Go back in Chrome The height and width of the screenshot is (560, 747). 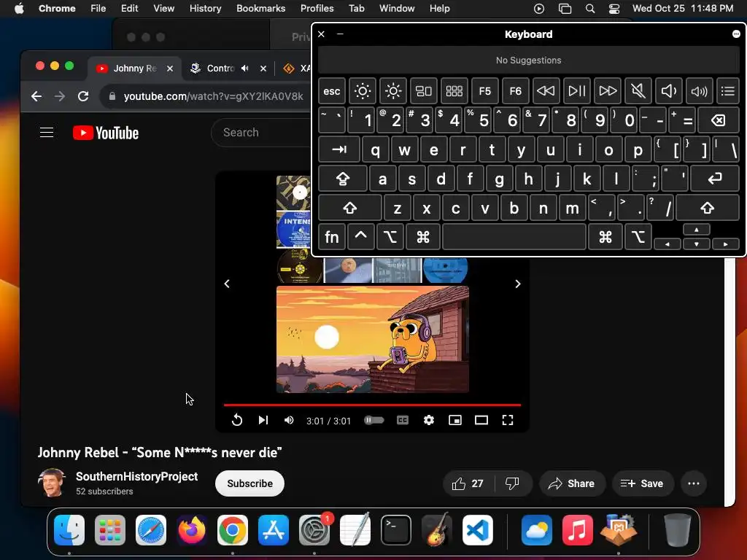click(x=36, y=97)
